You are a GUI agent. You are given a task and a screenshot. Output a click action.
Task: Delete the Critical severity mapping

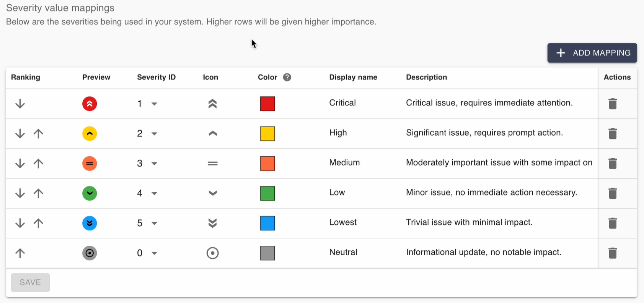click(x=613, y=104)
